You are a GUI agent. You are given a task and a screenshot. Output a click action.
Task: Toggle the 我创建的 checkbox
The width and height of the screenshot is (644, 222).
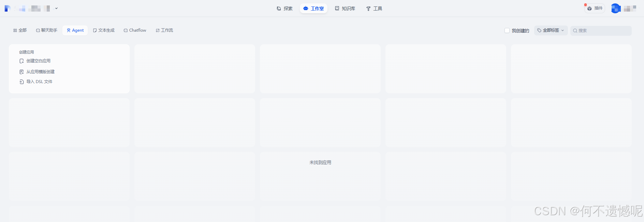click(507, 31)
